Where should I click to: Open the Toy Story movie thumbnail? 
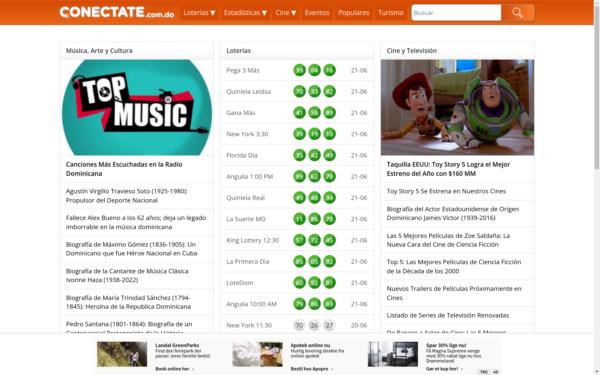click(x=457, y=108)
